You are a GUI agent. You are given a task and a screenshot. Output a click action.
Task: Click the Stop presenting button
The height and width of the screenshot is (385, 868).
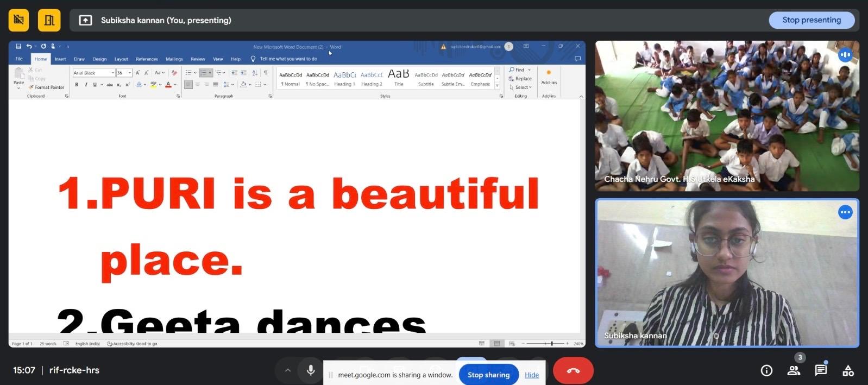pyautogui.click(x=811, y=20)
